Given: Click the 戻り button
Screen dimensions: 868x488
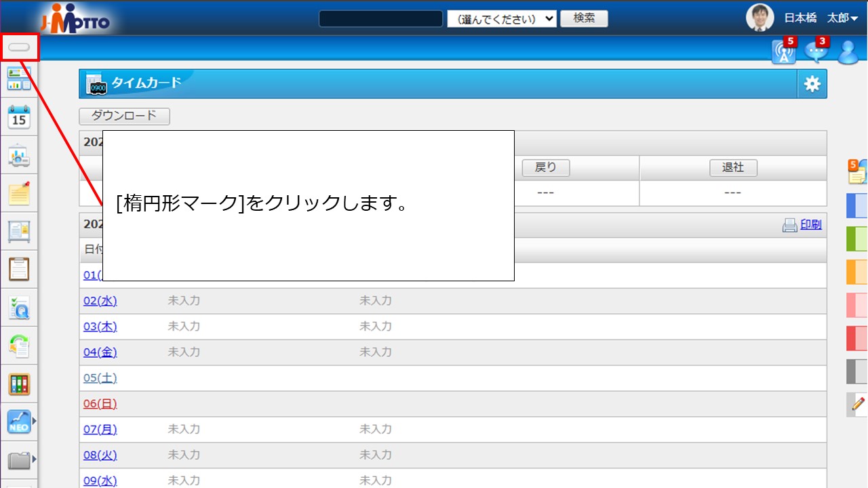Looking at the screenshot, I should tap(545, 167).
